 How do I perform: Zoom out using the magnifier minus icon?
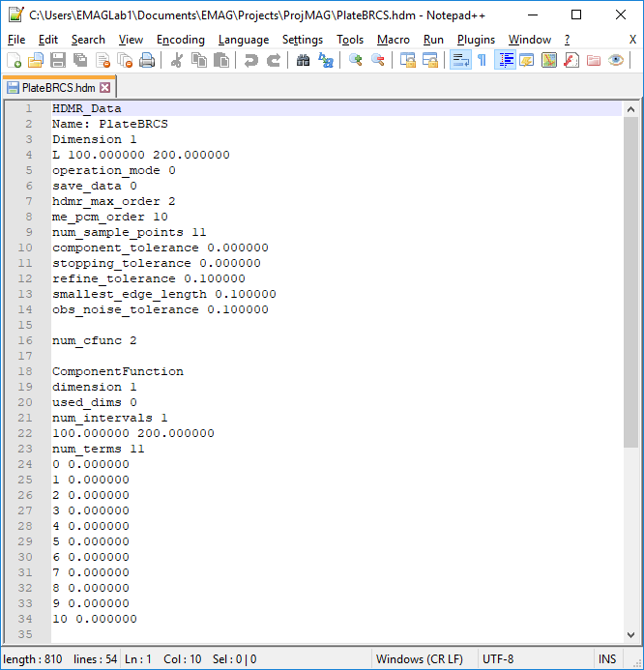(377, 60)
